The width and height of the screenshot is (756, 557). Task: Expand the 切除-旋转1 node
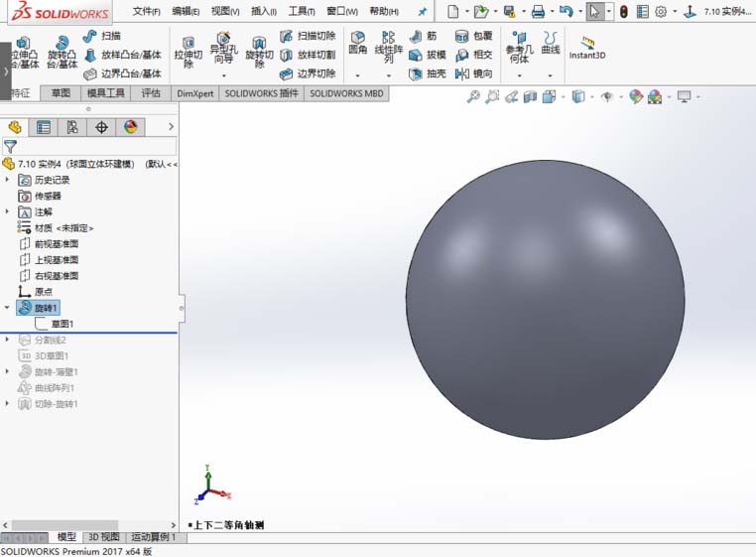[x=7, y=403]
